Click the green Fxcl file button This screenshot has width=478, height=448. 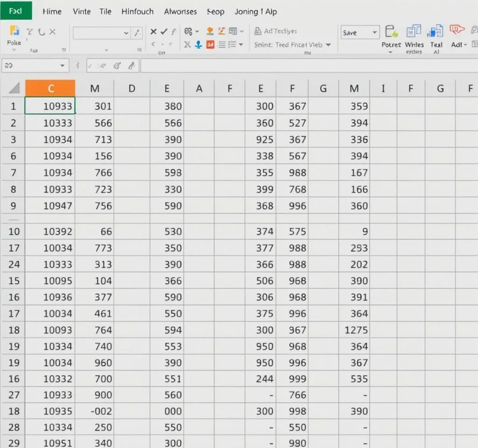[16, 11]
